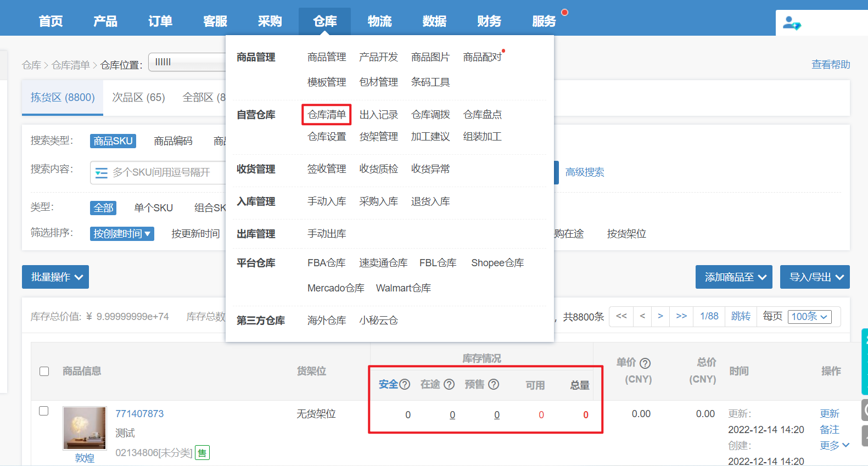
Task: Click the help icon next to 预售
Action: tap(494, 384)
